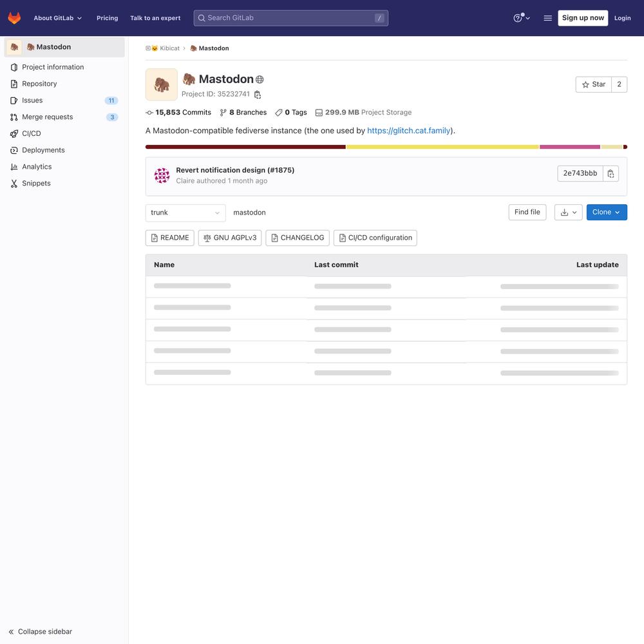Click the dark red language bar segment
The width and height of the screenshot is (644, 644).
click(245, 147)
